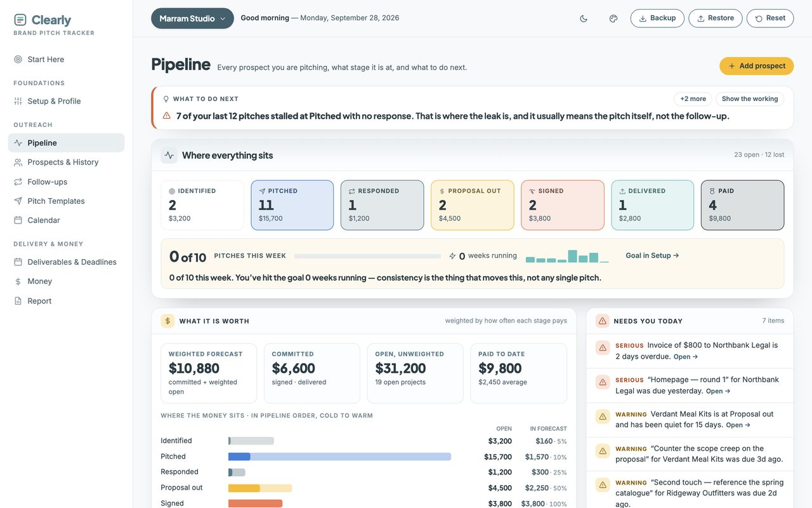Open the Verdant Meal Kits Proposal out link
The image size is (812, 508).
pos(738,425)
